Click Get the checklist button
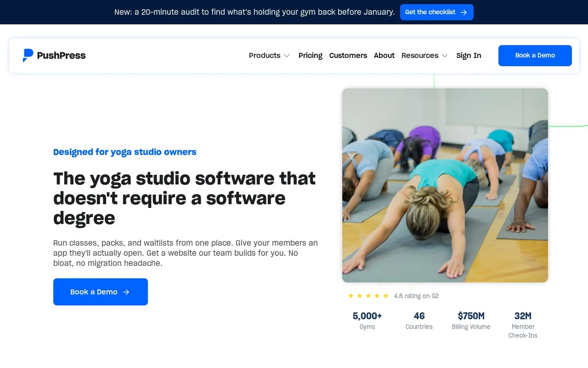This screenshot has width=588, height=368. [437, 12]
